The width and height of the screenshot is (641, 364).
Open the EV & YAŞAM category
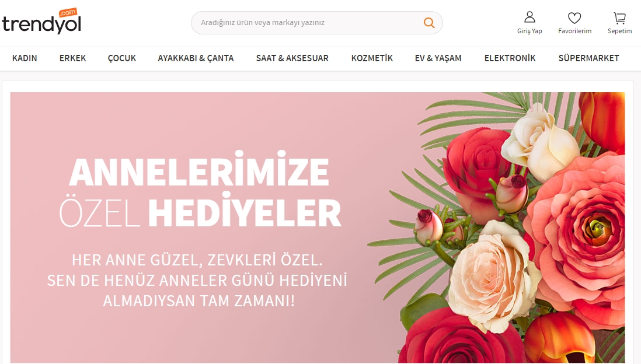point(438,58)
